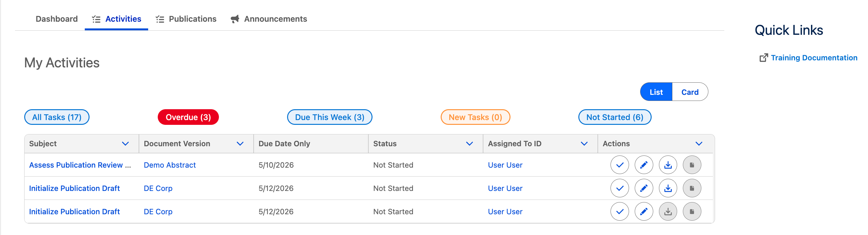Screen dimensions: 868x235
Task: Click the checklist icon beside Publications
Action: pyautogui.click(x=160, y=19)
